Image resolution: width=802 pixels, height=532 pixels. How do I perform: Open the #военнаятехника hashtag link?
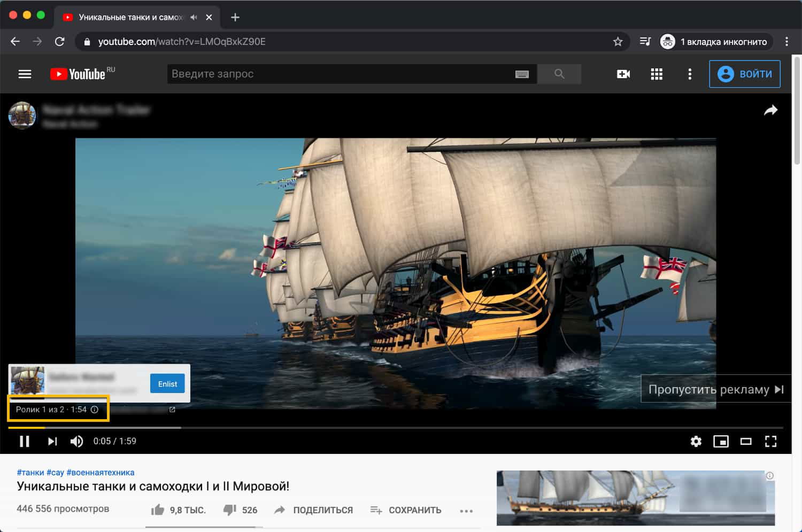click(101, 472)
